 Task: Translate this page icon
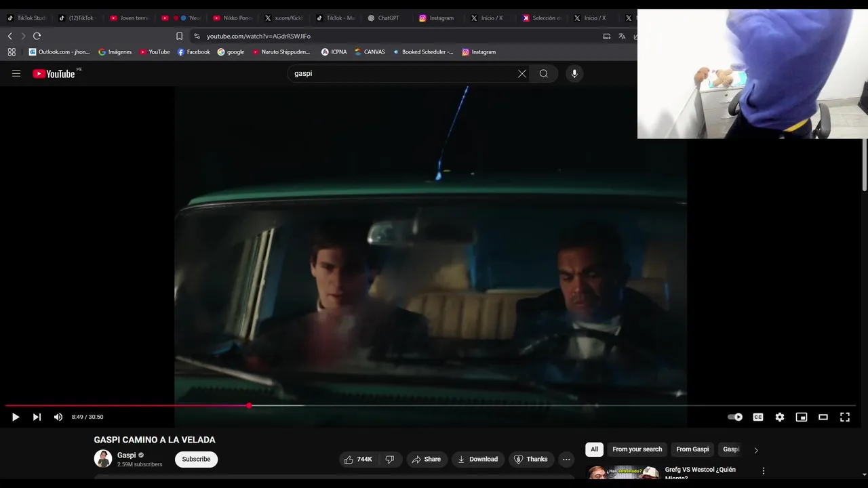[622, 36]
